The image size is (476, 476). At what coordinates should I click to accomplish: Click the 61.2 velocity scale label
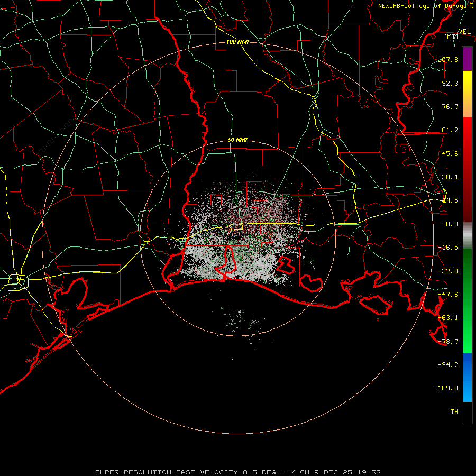pos(450,130)
